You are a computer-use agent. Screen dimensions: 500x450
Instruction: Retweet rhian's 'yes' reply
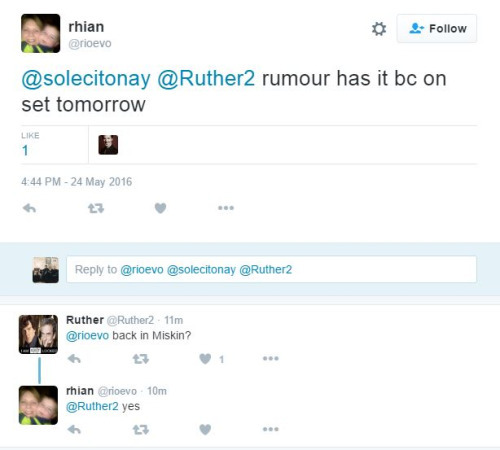[x=141, y=430]
